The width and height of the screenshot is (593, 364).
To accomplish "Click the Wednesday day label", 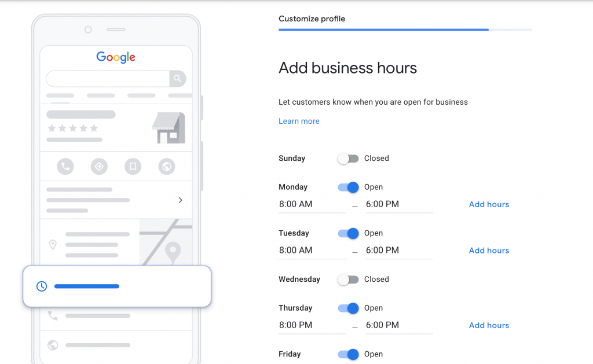I will click(x=299, y=280).
